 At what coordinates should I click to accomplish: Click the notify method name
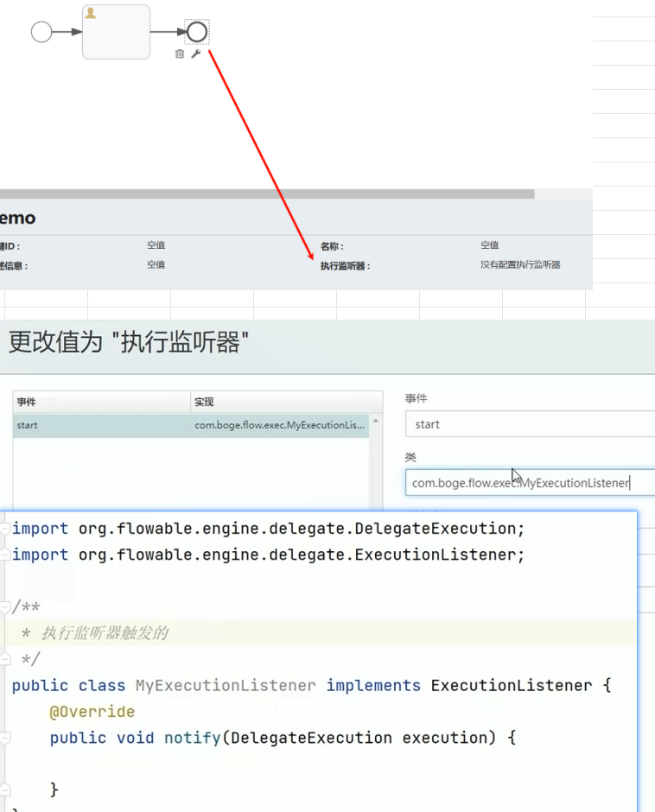tap(192, 738)
